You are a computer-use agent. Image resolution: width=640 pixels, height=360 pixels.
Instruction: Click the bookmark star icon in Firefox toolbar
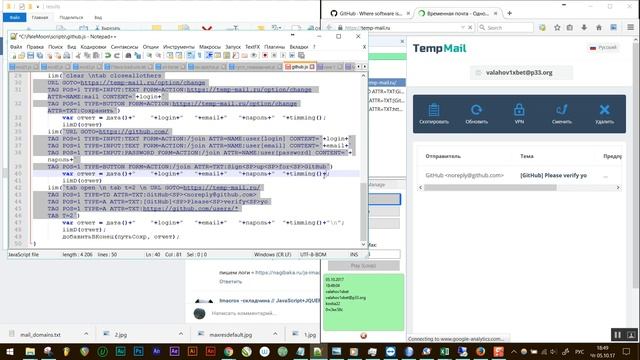[557, 27]
